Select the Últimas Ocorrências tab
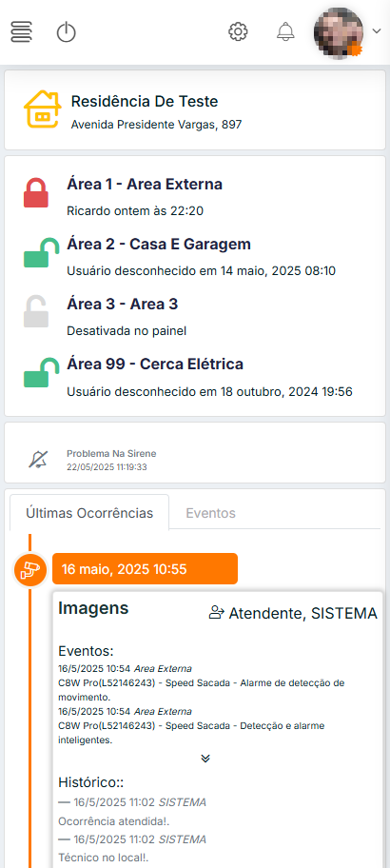The height and width of the screenshot is (868, 390). point(89,513)
